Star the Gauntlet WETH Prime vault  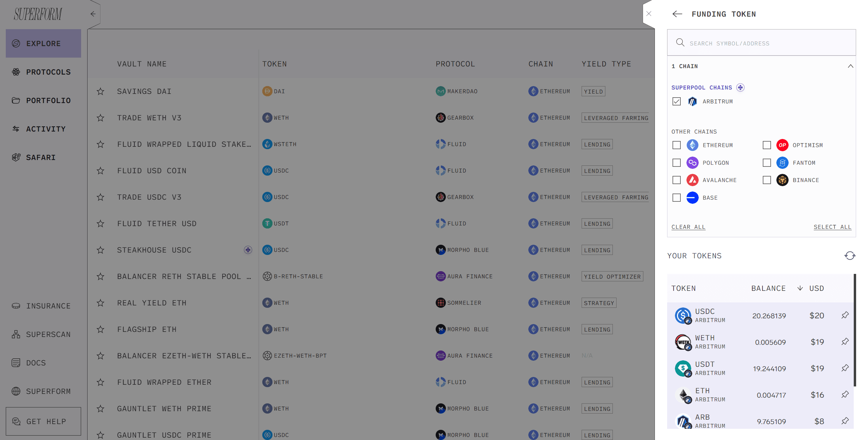[x=100, y=408]
